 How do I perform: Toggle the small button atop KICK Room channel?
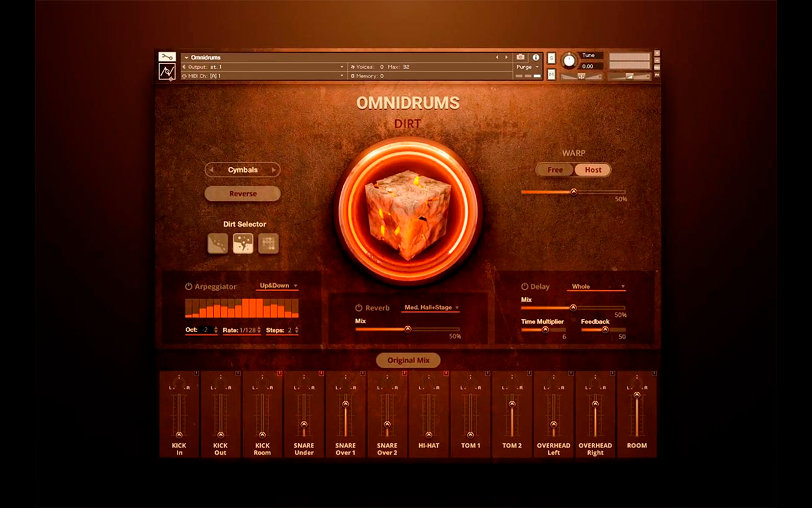pyautogui.click(x=280, y=373)
